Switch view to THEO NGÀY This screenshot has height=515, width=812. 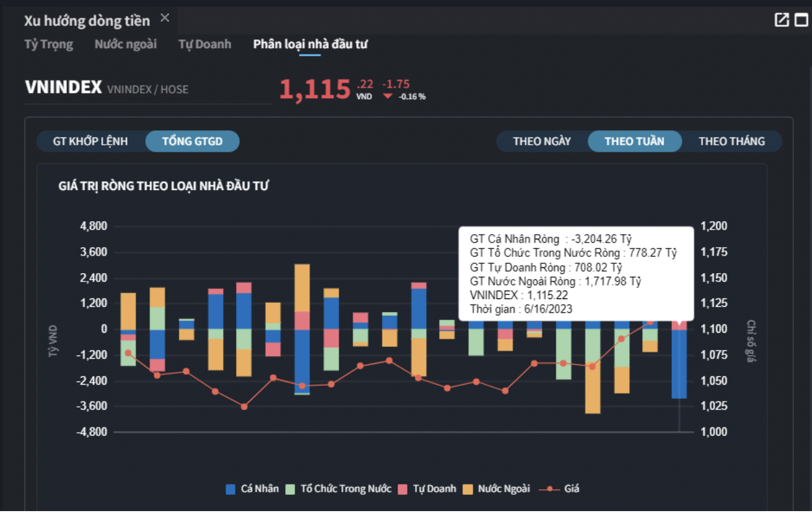pyautogui.click(x=542, y=141)
